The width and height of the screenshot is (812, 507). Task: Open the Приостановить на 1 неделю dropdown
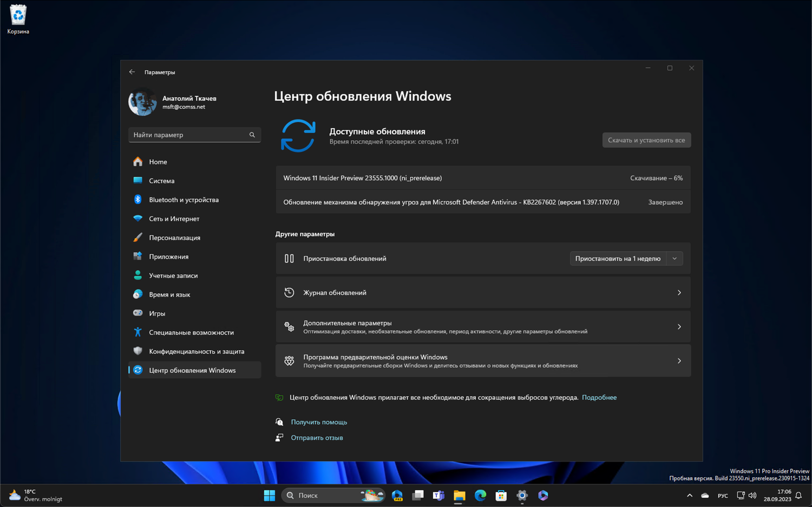click(x=626, y=258)
